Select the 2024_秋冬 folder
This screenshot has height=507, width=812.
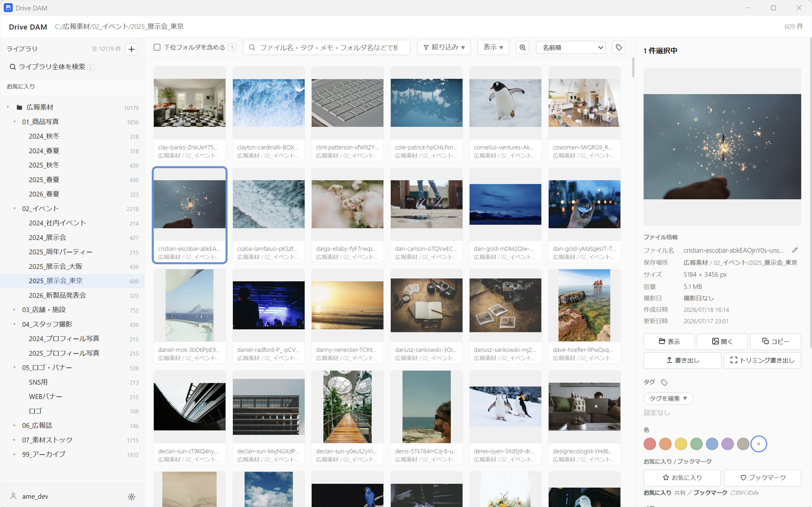coord(72,136)
